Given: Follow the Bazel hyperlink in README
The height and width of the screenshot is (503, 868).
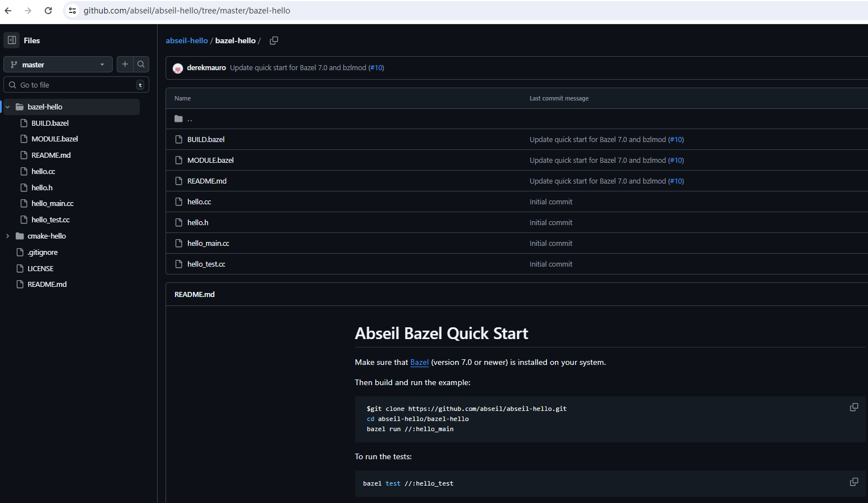Looking at the screenshot, I should (419, 362).
